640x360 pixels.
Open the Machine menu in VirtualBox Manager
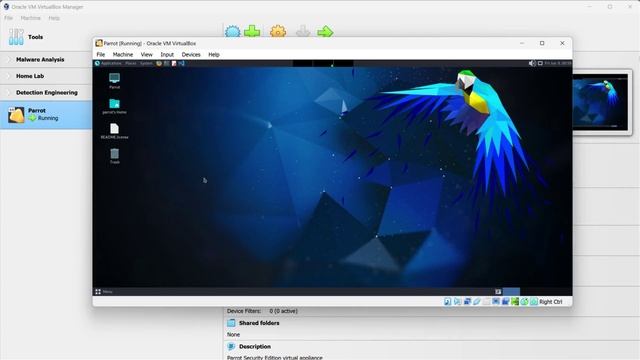pyautogui.click(x=31, y=18)
